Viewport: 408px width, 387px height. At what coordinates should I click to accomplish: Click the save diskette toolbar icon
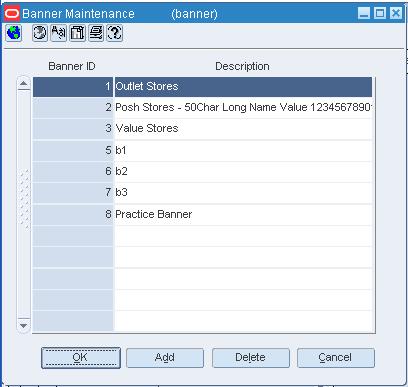(x=77, y=33)
